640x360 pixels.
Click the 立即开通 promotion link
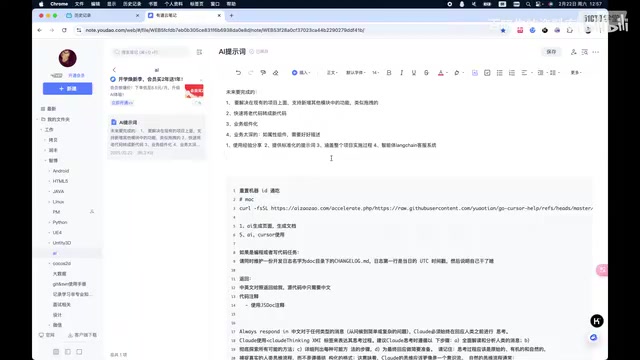[122, 103]
